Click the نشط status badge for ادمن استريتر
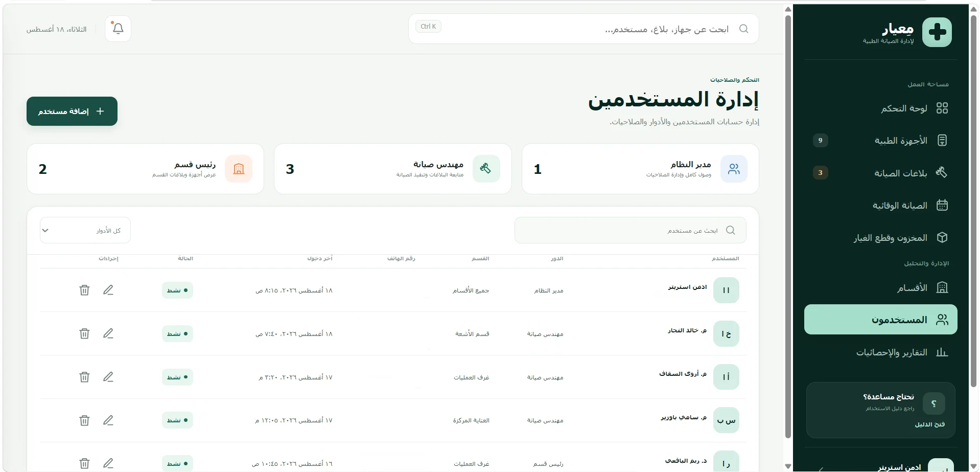Screen dimensions: 980x472 tap(177, 290)
